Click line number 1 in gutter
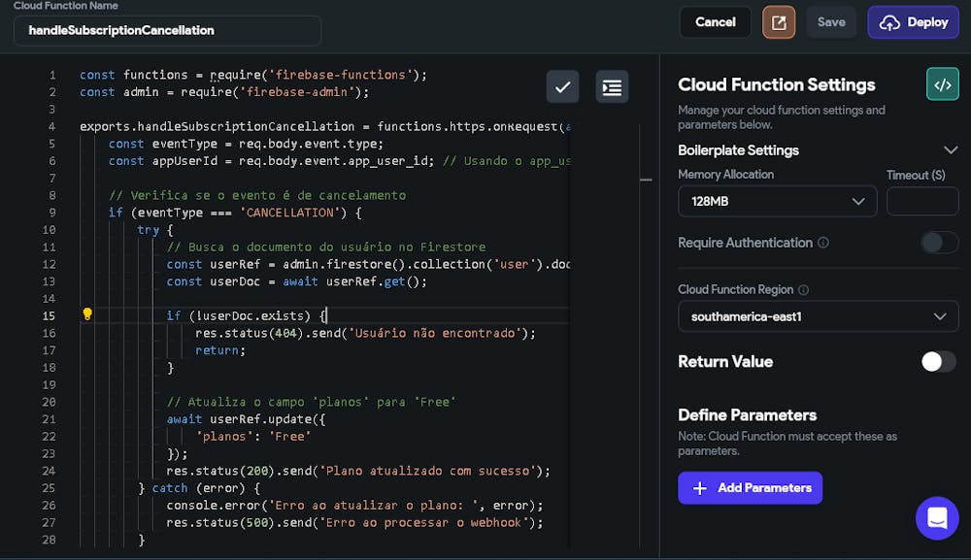The height and width of the screenshot is (560, 971). click(x=52, y=75)
